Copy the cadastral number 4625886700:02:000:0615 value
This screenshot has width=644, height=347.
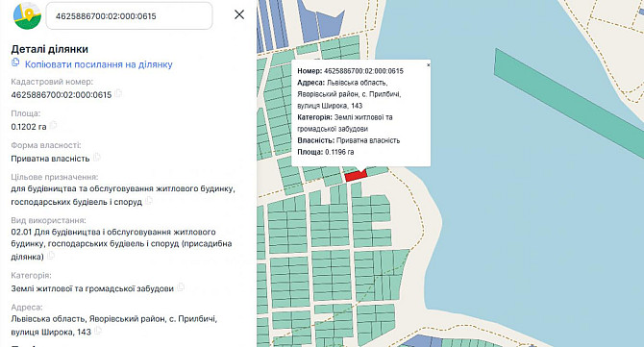tap(118, 93)
